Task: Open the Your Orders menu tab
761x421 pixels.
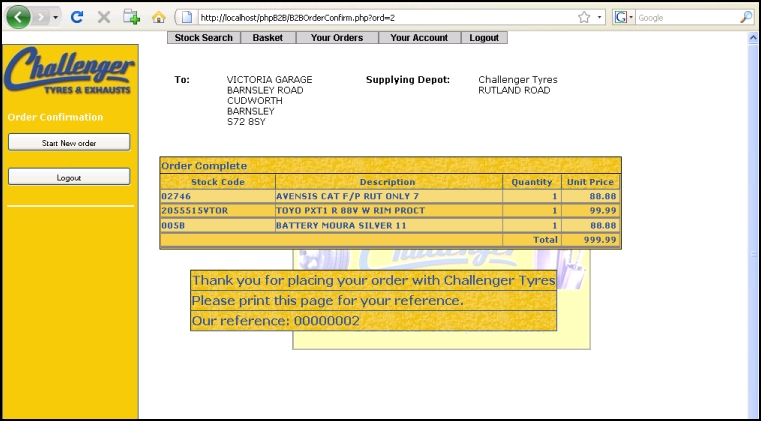Action: point(337,37)
